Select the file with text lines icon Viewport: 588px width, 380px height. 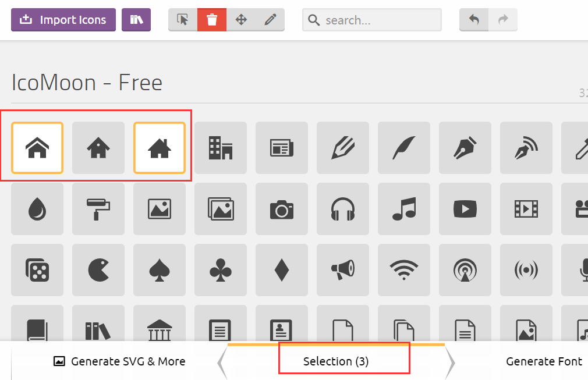465,323
